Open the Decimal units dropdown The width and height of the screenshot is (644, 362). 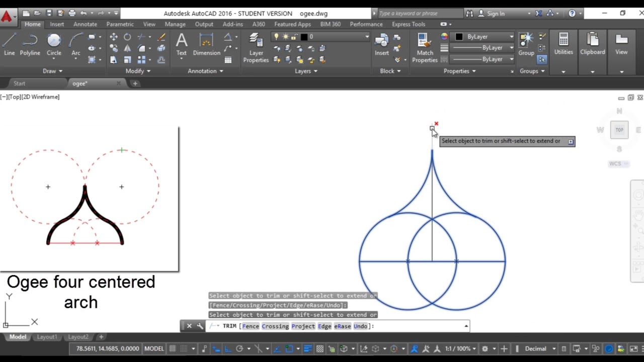pos(540,348)
